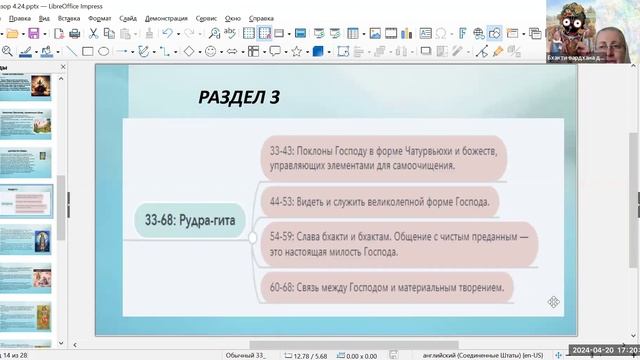Image resolution: width=640 pixels, height=360 pixels.
Task: Select the Ellipse tool
Action: click(x=104, y=51)
